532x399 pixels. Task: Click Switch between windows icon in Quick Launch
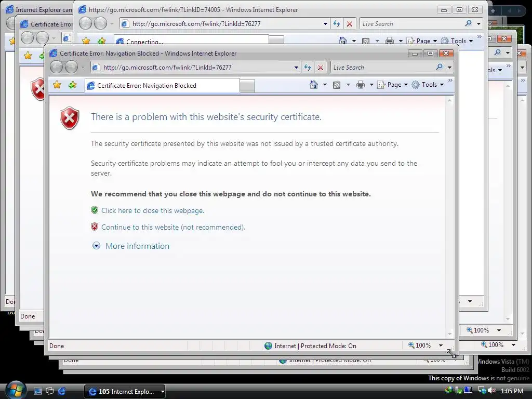[49, 391]
